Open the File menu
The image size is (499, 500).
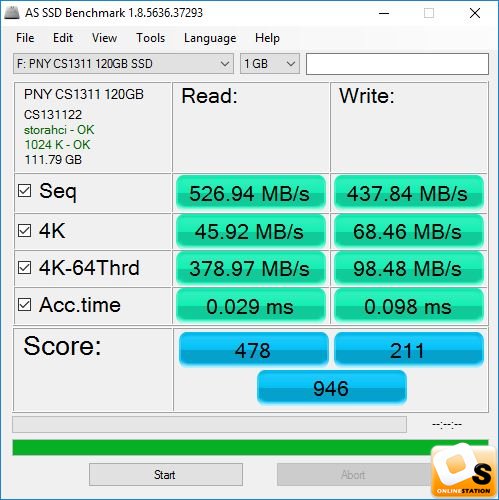click(25, 38)
